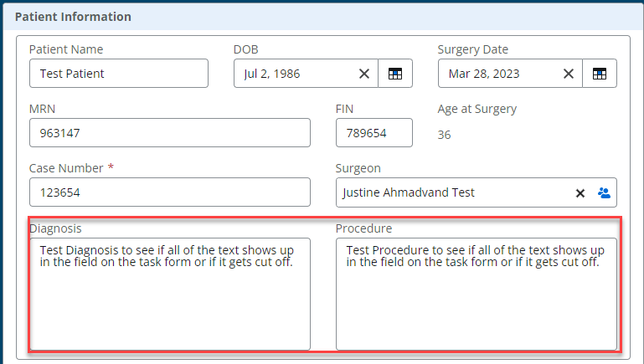Click the Age at Surgery value 36

click(x=444, y=135)
